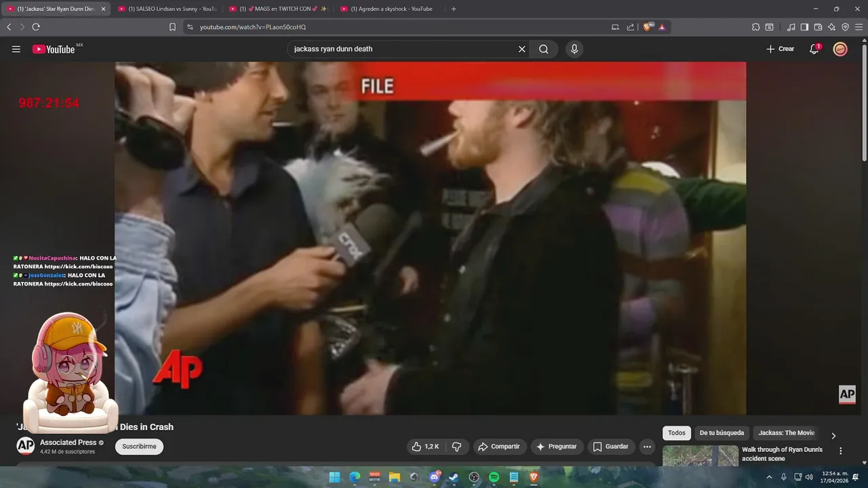Select the Todos filter chip
The width and height of the screenshot is (868, 488).
coord(677,433)
